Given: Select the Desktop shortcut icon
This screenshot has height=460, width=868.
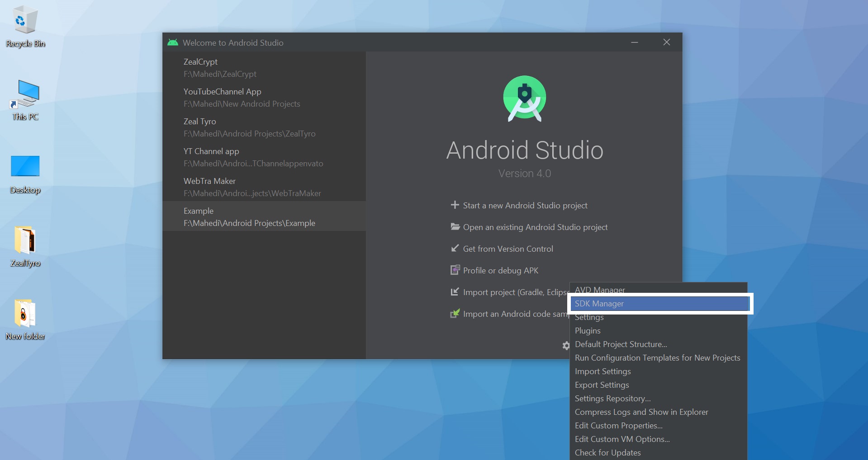Looking at the screenshot, I should pos(25,174).
